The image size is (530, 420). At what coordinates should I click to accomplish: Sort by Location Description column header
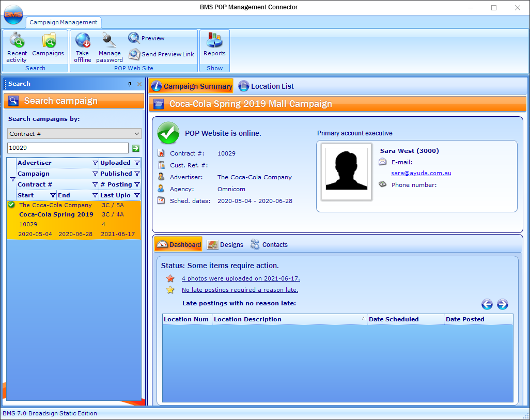coord(290,319)
